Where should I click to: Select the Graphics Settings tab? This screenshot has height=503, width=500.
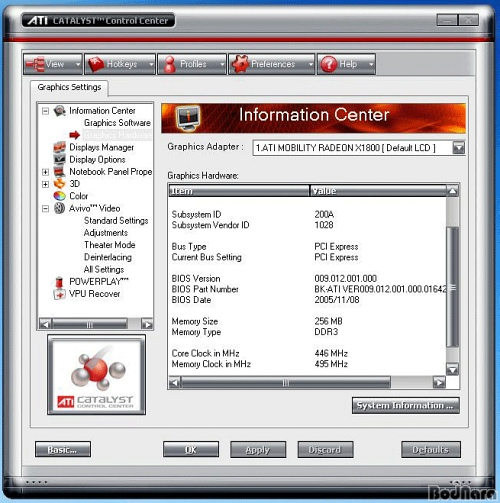[x=69, y=87]
